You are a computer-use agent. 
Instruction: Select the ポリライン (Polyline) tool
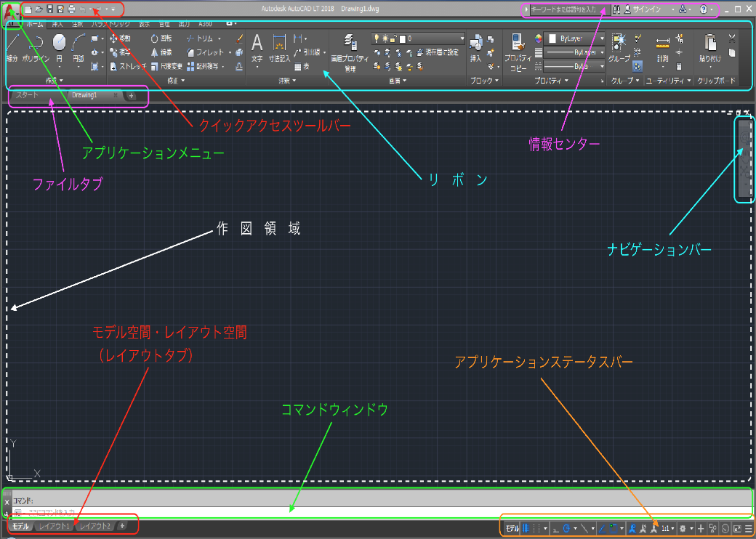coord(36,48)
